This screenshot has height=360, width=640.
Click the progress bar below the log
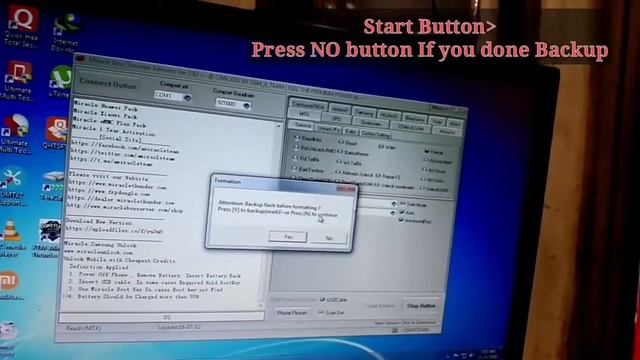162,317
